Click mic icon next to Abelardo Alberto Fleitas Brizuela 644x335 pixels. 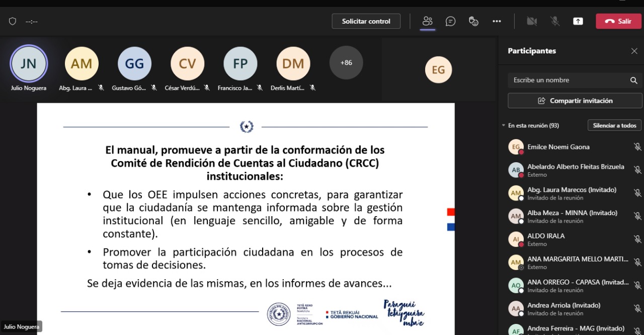click(x=637, y=170)
